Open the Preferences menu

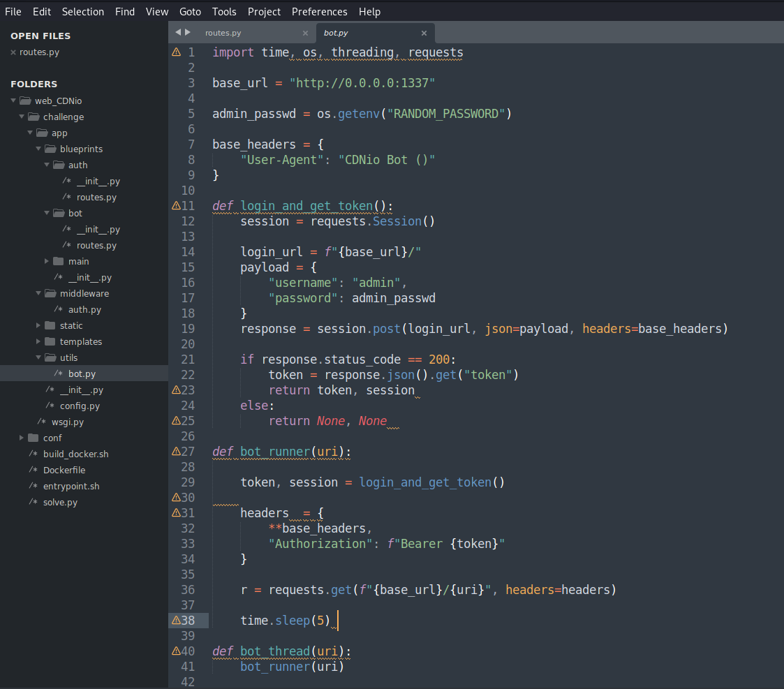click(319, 12)
